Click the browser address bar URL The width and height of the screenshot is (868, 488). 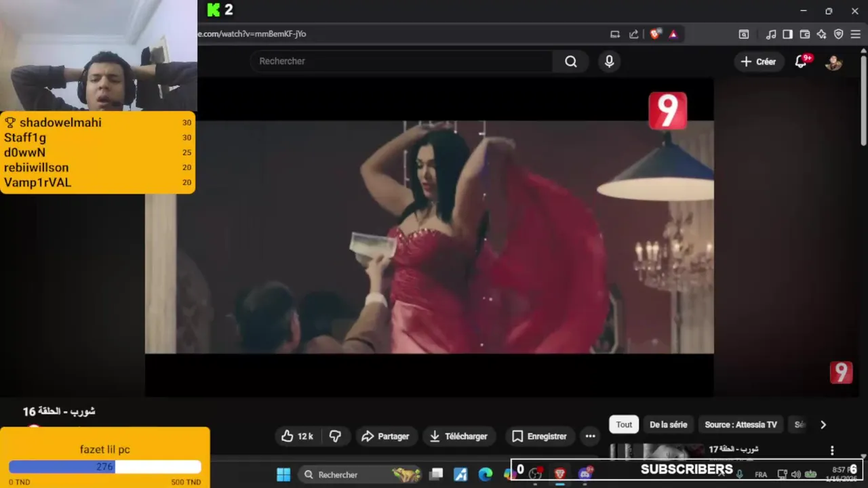(x=252, y=34)
